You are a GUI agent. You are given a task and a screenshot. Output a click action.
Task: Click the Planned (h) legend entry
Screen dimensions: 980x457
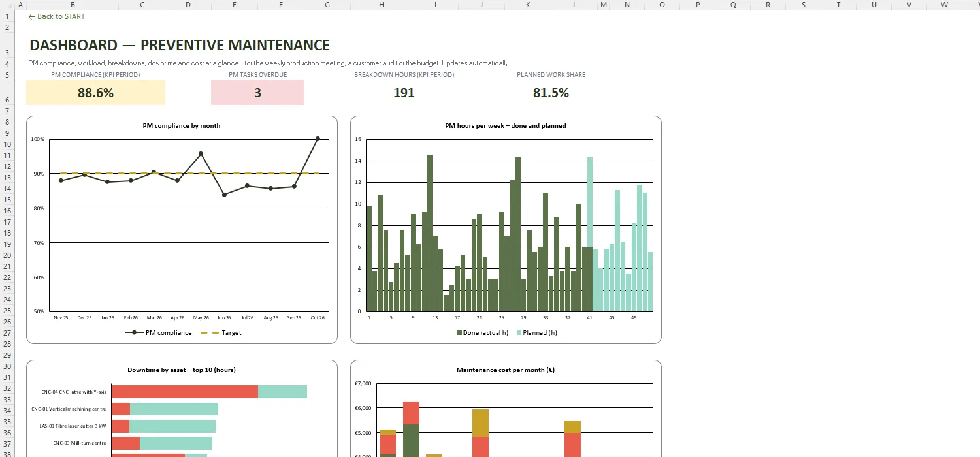(536, 333)
